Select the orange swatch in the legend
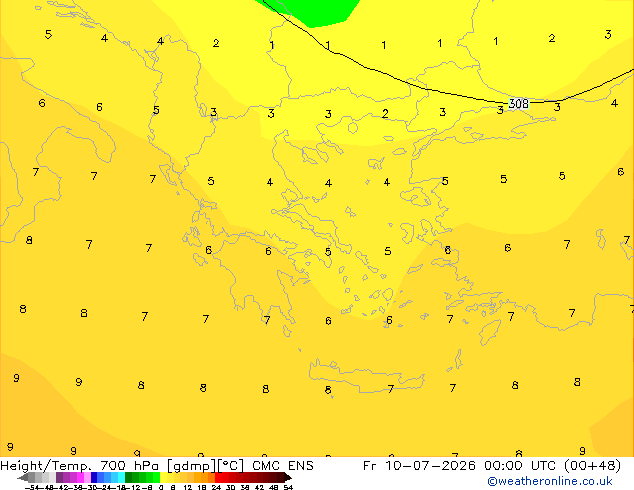The height and width of the screenshot is (490, 634). pyautogui.click(x=198, y=478)
